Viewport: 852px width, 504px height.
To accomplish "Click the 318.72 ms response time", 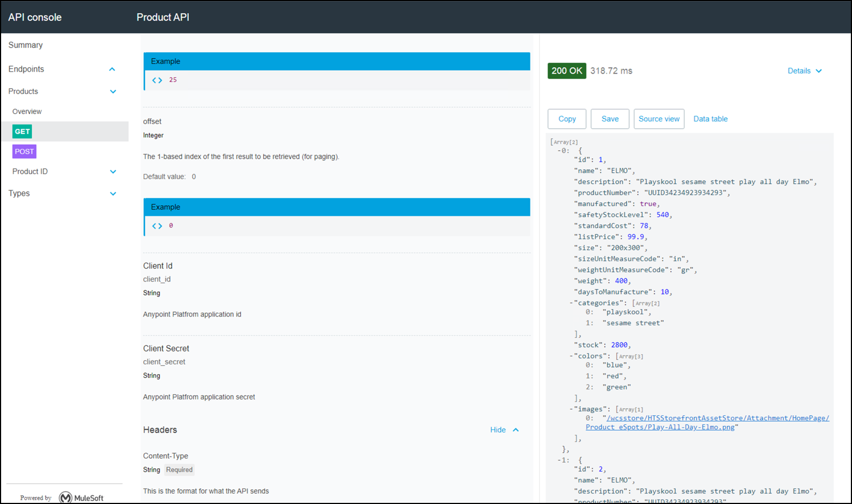I will coord(611,71).
